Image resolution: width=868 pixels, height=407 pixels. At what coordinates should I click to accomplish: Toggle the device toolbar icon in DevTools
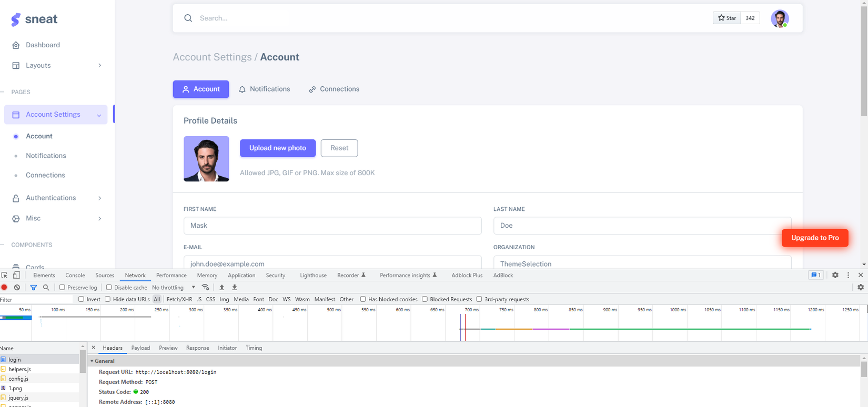tap(16, 275)
